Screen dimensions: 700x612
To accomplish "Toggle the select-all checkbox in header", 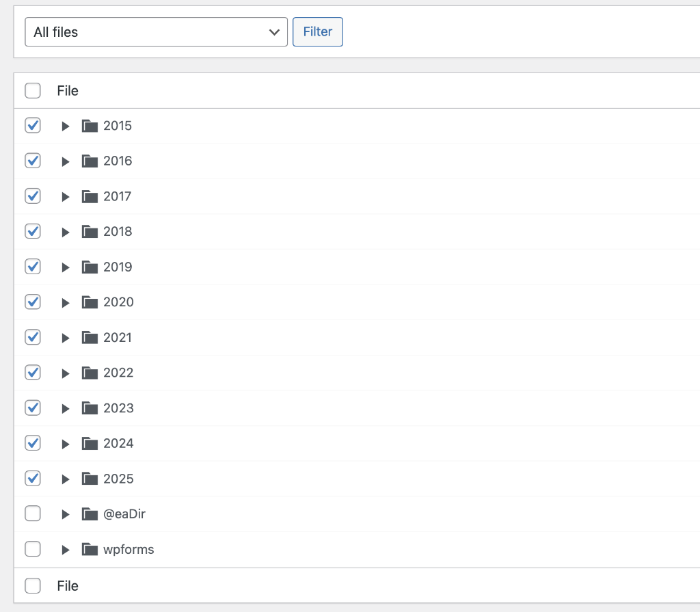I will [x=33, y=91].
